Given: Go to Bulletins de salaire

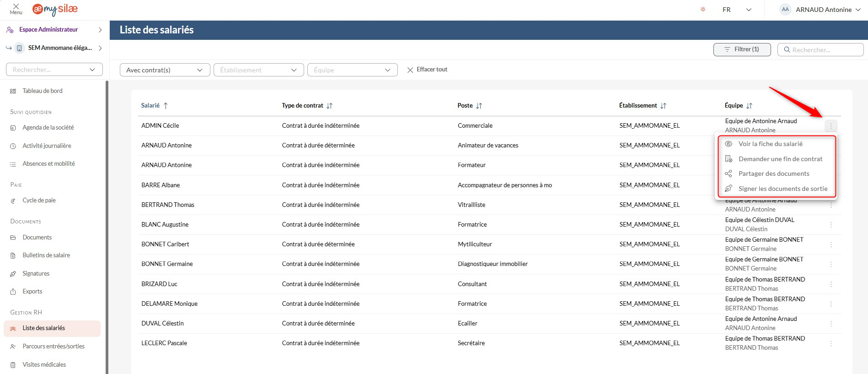Looking at the screenshot, I should (46, 255).
